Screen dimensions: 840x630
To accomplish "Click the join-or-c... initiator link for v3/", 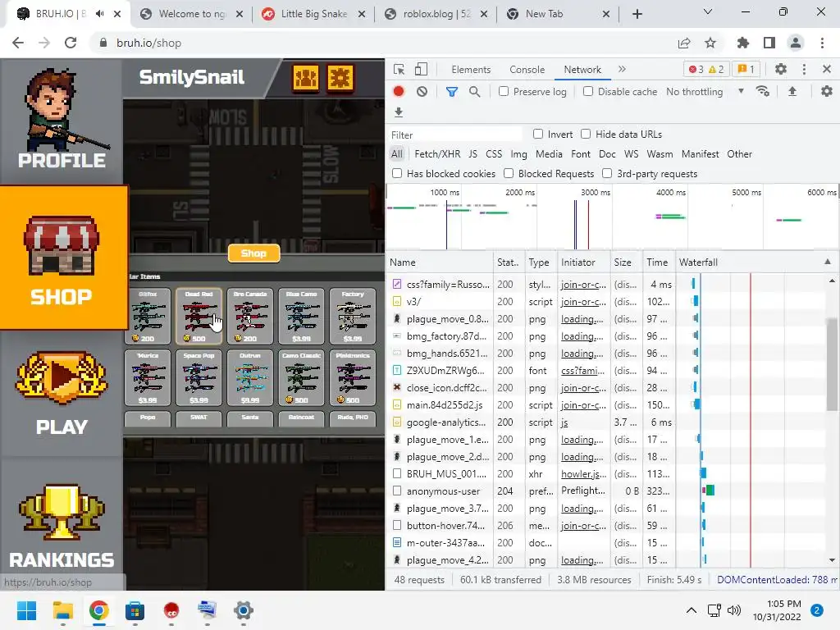I will coord(583,302).
